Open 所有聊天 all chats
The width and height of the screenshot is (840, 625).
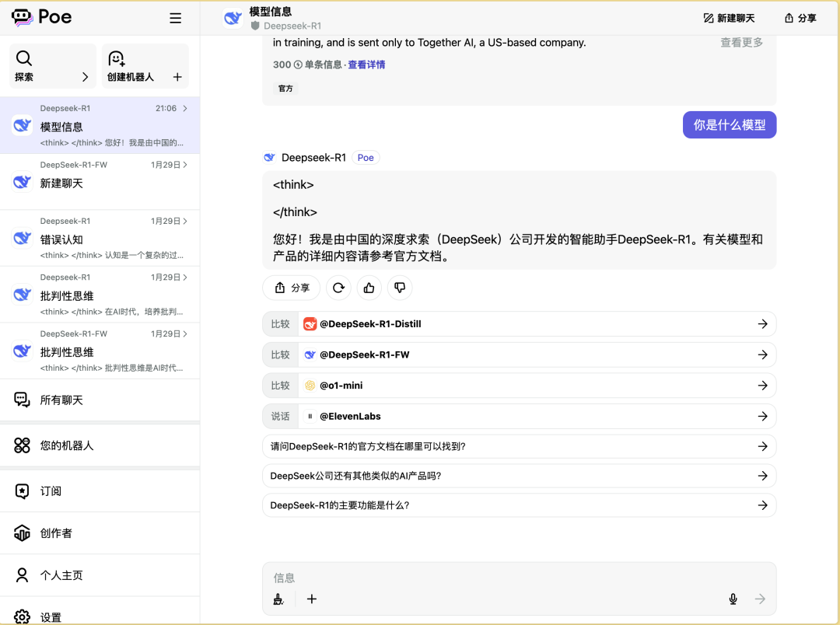point(100,400)
